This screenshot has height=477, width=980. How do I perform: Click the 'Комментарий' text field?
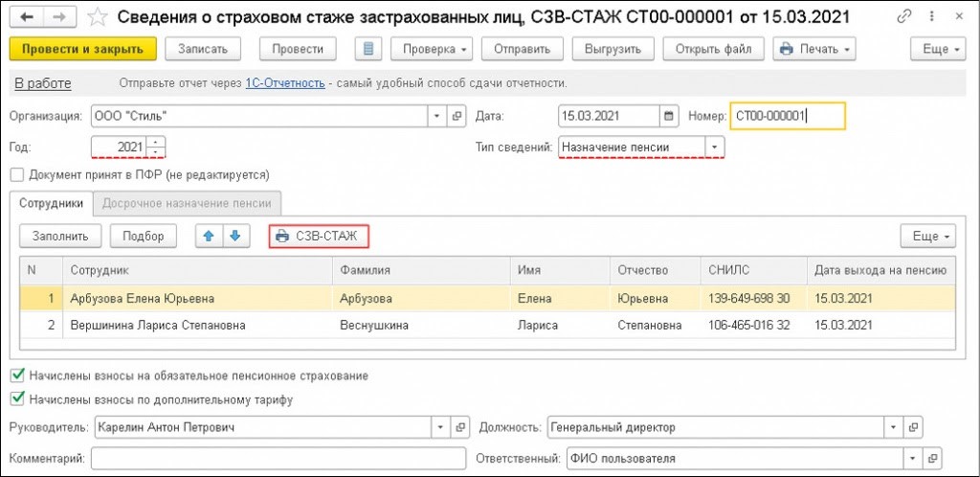278,458
